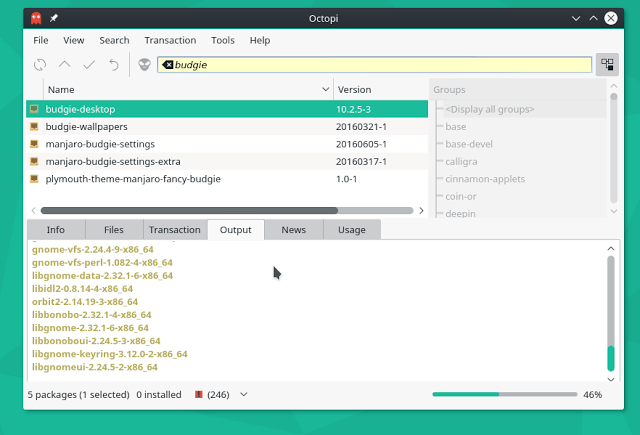Expand the status bar chevron menu
This screenshot has height=435, width=640.
(x=244, y=395)
